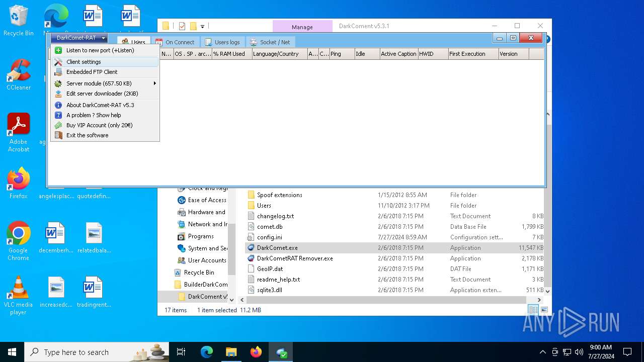644x362 pixels.
Task: Open Task View on the taskbar
Action: (x=181, y=352)
